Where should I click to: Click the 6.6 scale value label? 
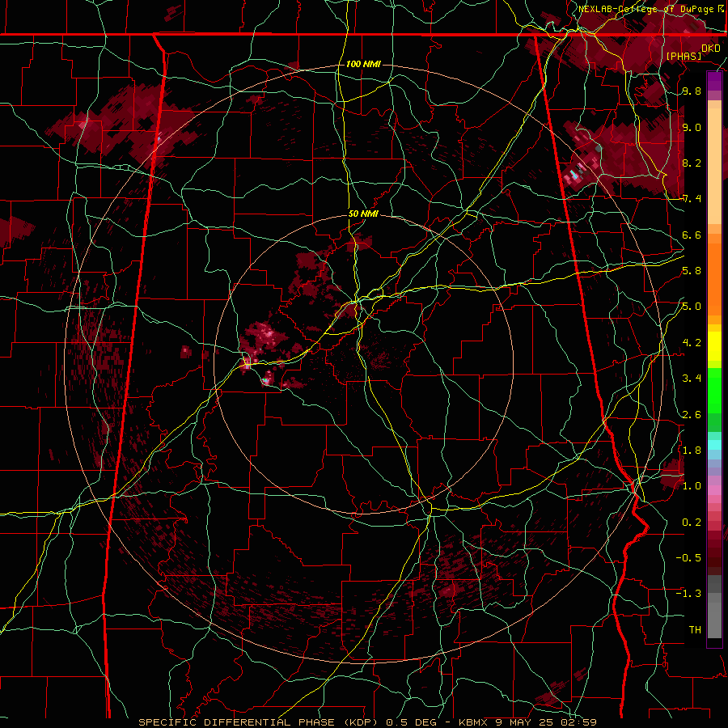692,235
